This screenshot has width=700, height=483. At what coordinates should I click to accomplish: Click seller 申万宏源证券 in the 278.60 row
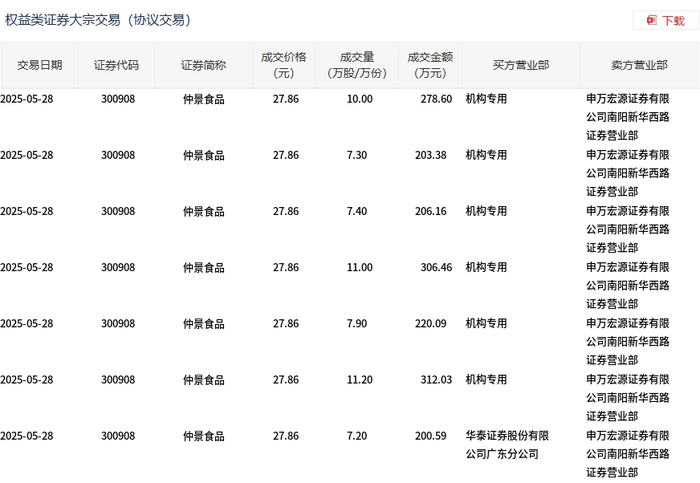pos(628,117)
